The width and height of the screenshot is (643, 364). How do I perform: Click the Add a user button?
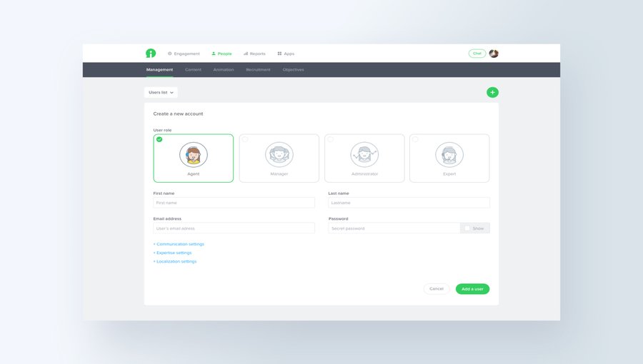coord(472,289)
